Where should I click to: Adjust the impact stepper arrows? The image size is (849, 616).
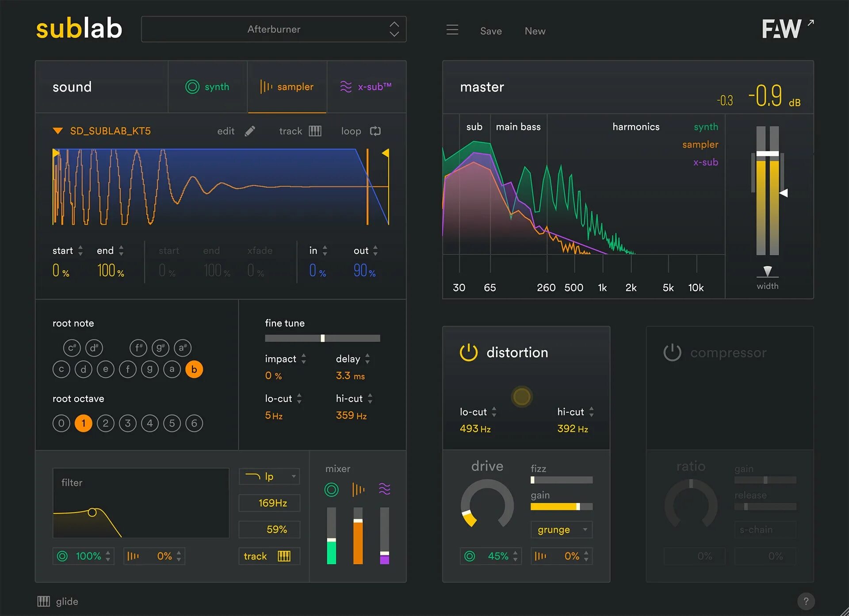(304, 359)
